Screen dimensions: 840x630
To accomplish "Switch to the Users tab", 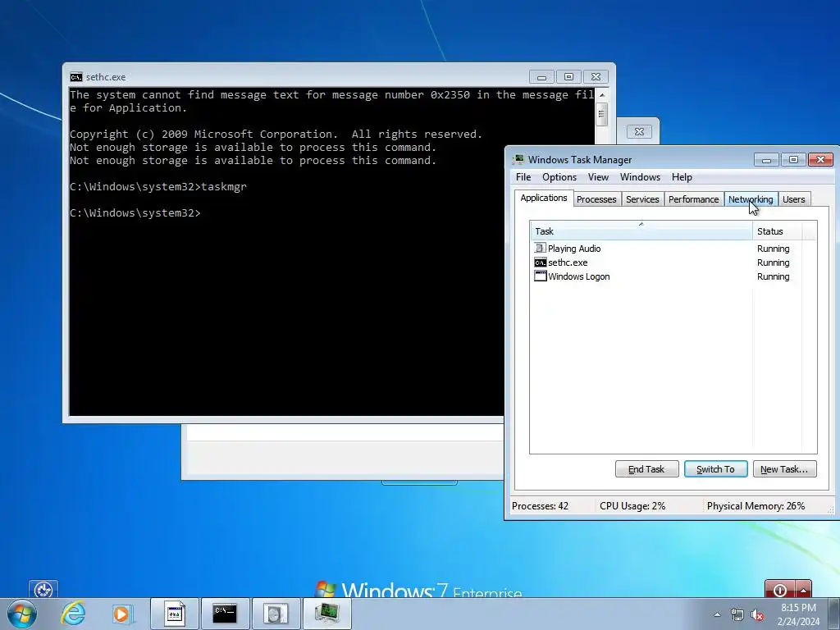I will pos(794,199).
